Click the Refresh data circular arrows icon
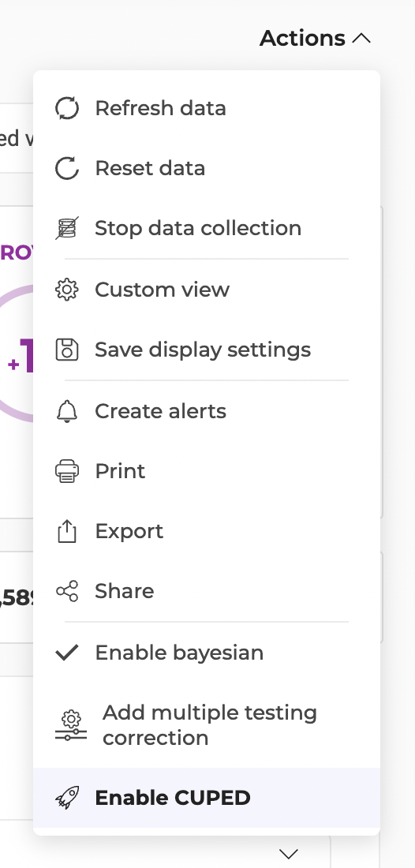This screenshot has height=868, width=415. [67, 108]
